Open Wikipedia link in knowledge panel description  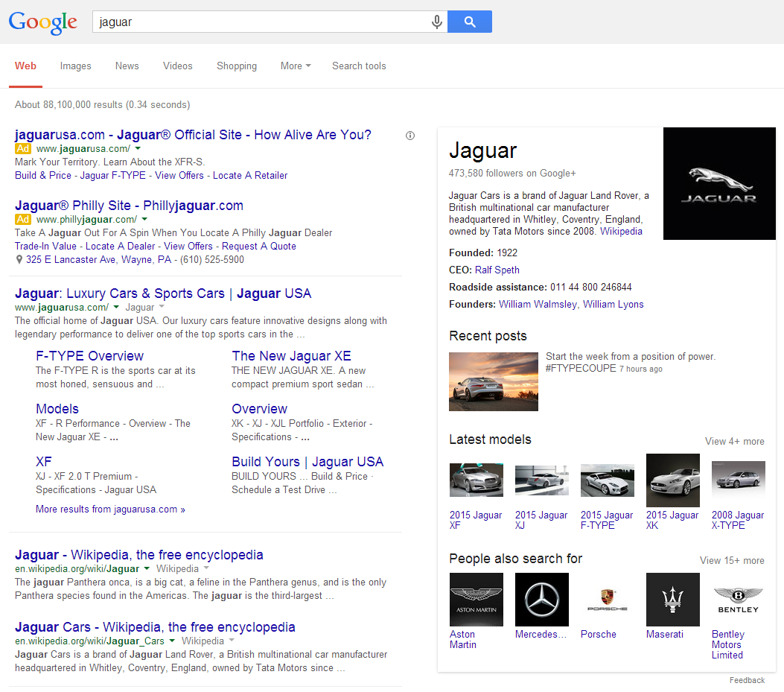point(621,231)
